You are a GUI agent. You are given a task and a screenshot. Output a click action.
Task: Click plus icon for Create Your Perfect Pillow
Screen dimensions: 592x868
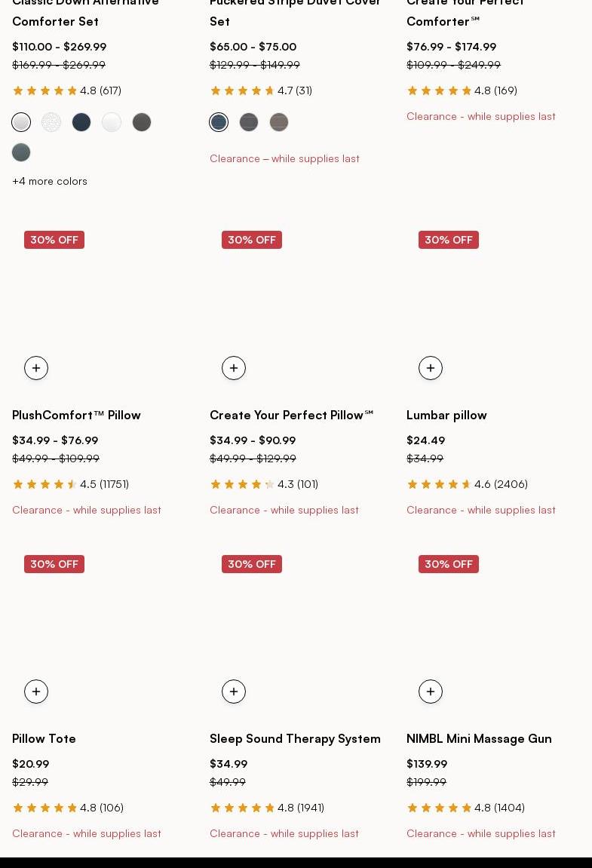click(x=234, y=368)
